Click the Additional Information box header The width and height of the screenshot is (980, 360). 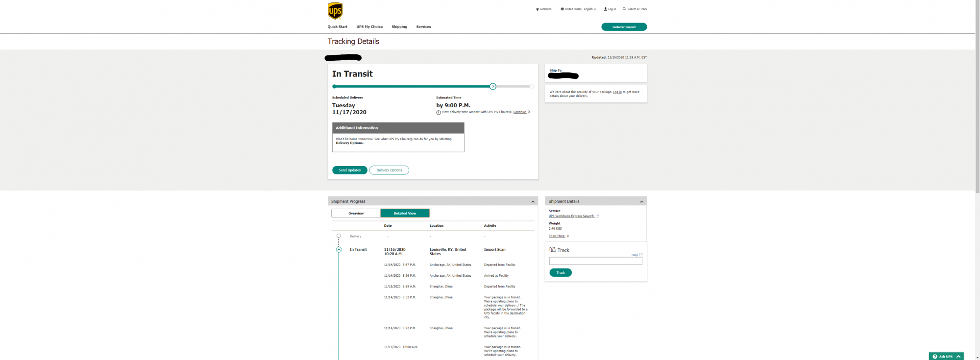click(x=398, y=128)
